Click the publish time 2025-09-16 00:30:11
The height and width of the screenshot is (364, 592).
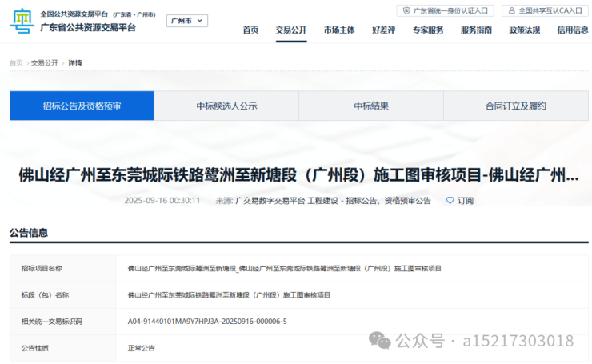click(x=162, y=201)
